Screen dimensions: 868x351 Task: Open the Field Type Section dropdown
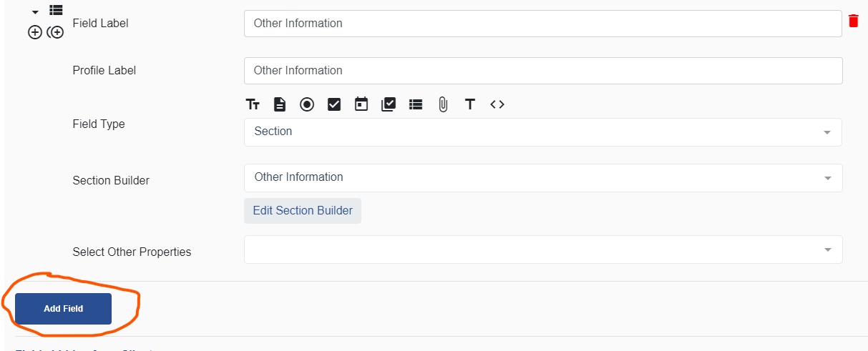[543, 132]
